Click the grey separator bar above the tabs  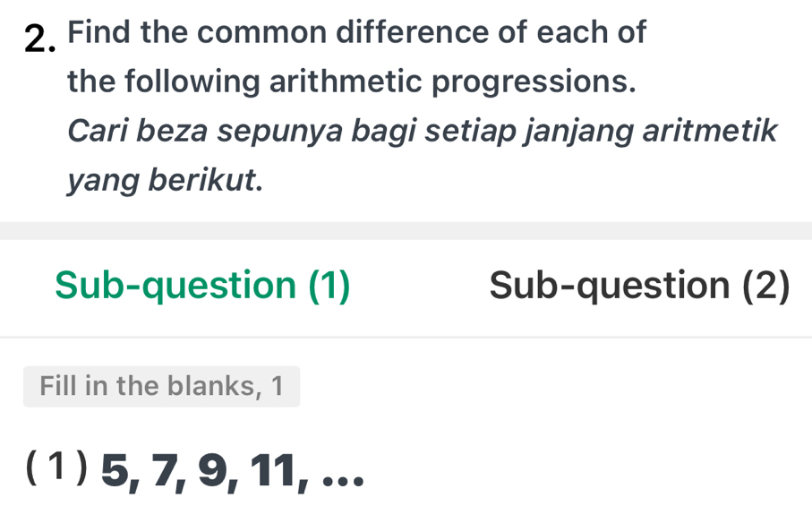click(x=406, y=230)
